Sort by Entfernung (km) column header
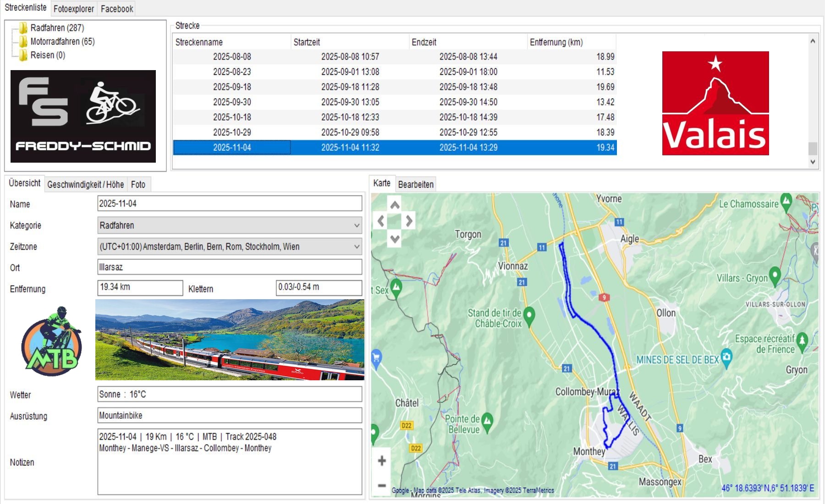Image resolution: width=825 pixels, height=504 pixels. (x=571, y=42)
